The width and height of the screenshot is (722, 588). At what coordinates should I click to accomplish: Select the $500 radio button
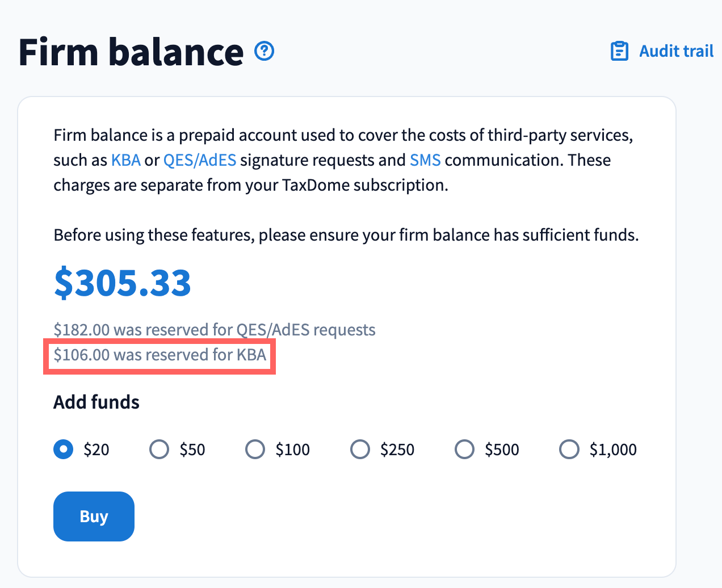(464, 450)
